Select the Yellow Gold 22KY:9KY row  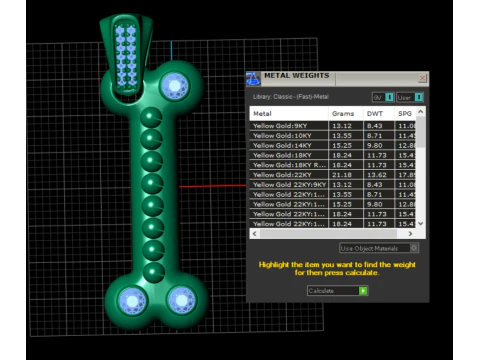click(x=332, y=185)
